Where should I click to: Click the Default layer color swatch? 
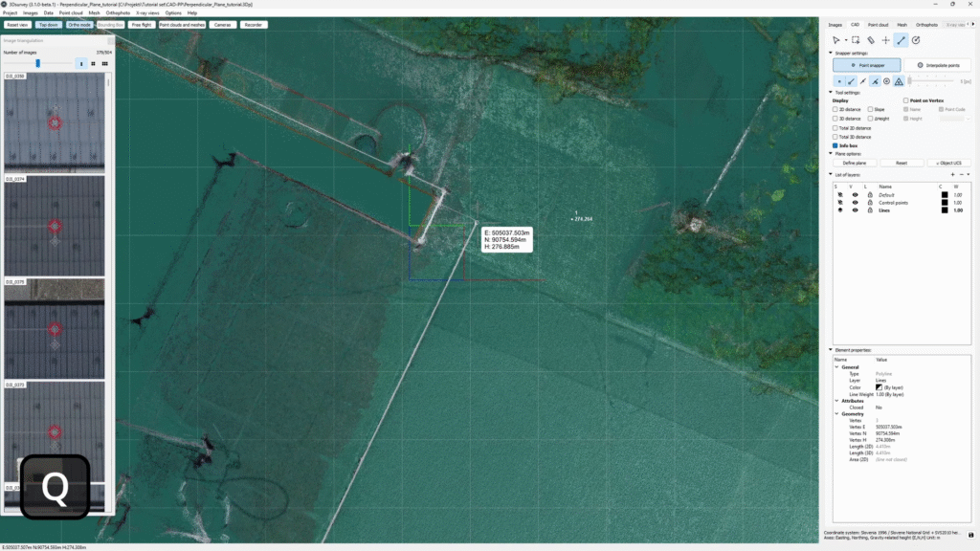(x=945, y=195)
